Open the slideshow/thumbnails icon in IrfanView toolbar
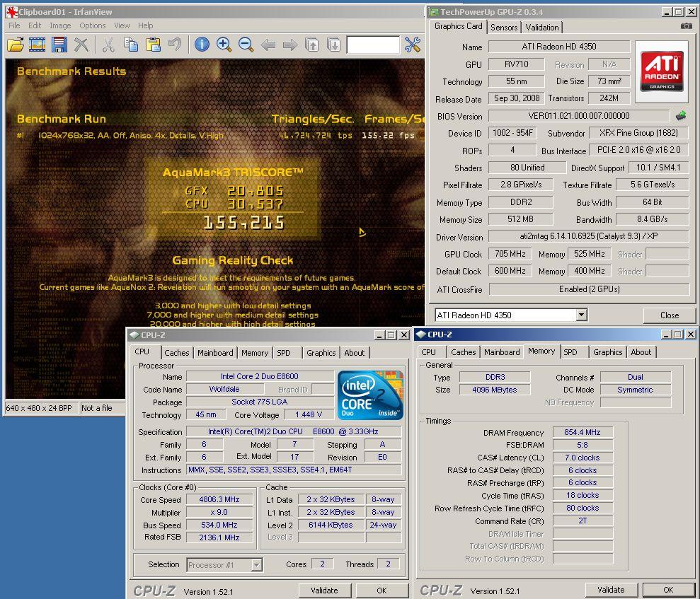Viewport: 700px width, 599px height. 37,45
